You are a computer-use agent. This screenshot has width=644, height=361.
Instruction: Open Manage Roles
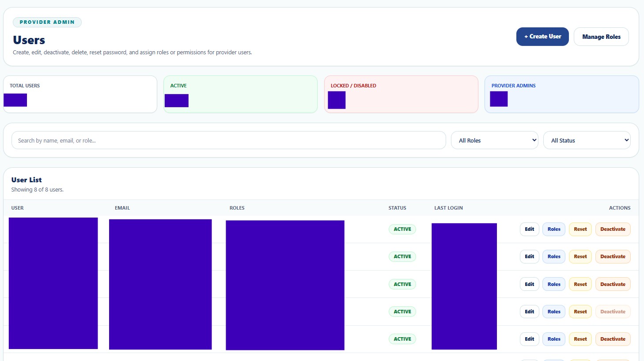[x=601, y=37]
